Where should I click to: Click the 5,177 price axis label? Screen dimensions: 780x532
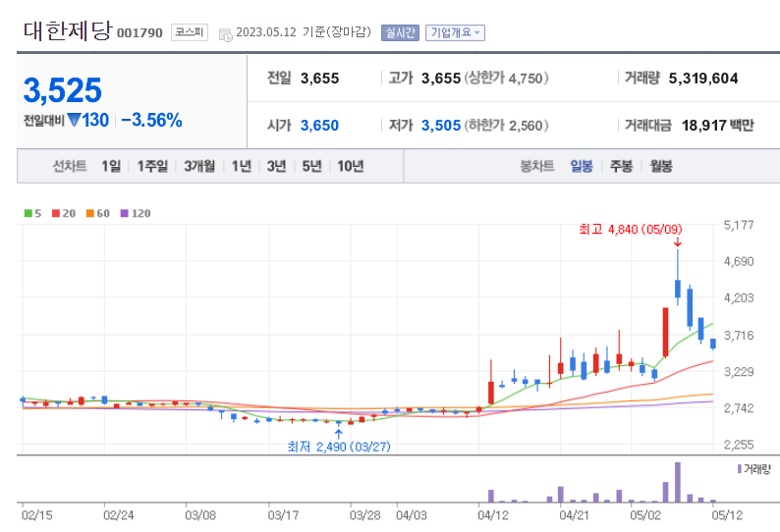click(x=739, y=225)
